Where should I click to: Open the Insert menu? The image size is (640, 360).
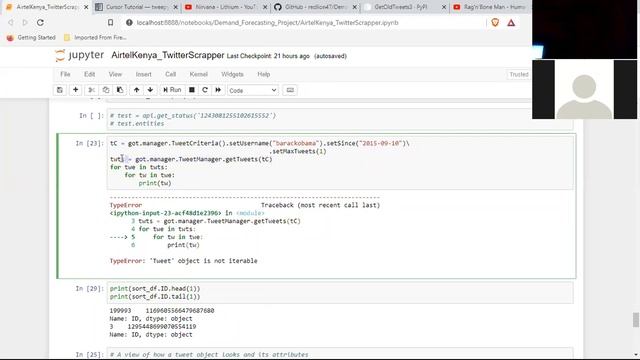click(143, 74)
